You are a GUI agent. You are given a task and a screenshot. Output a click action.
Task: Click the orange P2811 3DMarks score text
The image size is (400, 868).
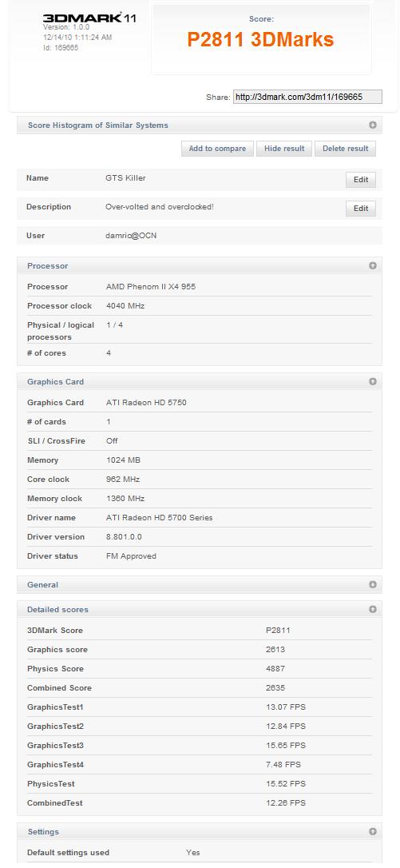click(x=260, y=39)
